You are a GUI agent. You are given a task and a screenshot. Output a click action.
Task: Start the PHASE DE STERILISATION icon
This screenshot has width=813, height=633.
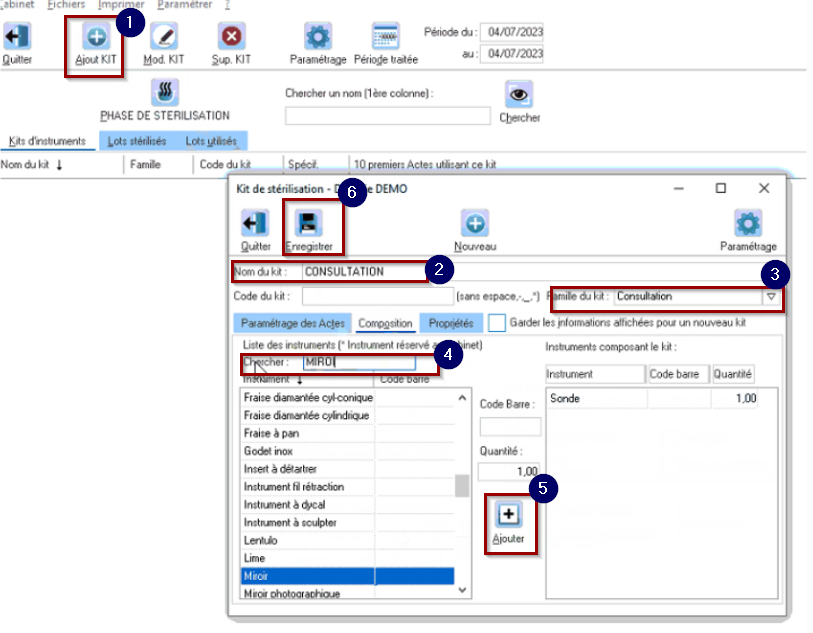pos(165,92)
